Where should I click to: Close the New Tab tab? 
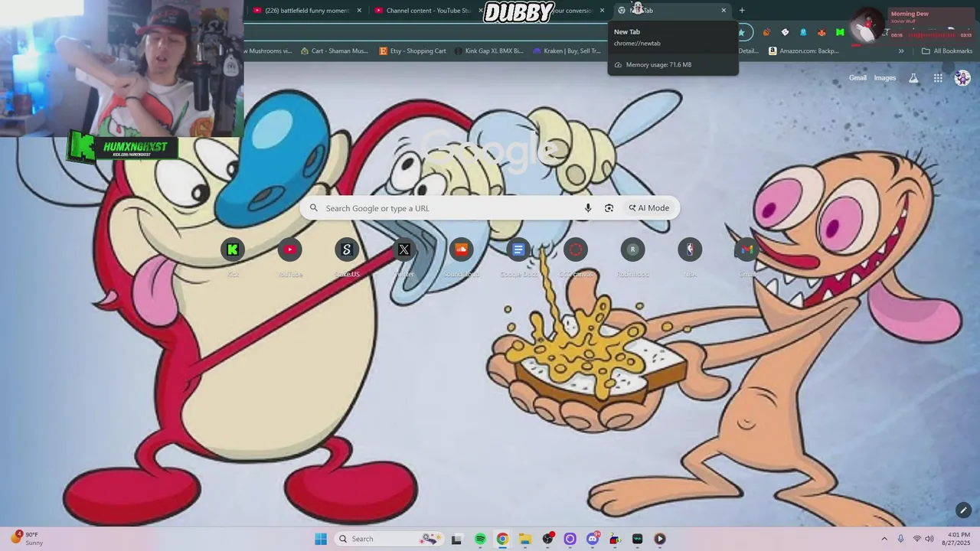[x=724, y=11]
